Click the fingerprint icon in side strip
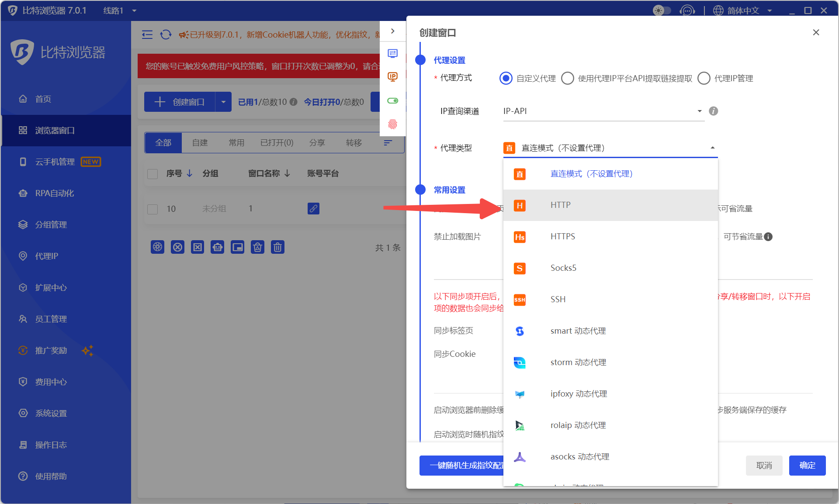The height and width of the screenshot is (504, 839). (x=392, y=124)
